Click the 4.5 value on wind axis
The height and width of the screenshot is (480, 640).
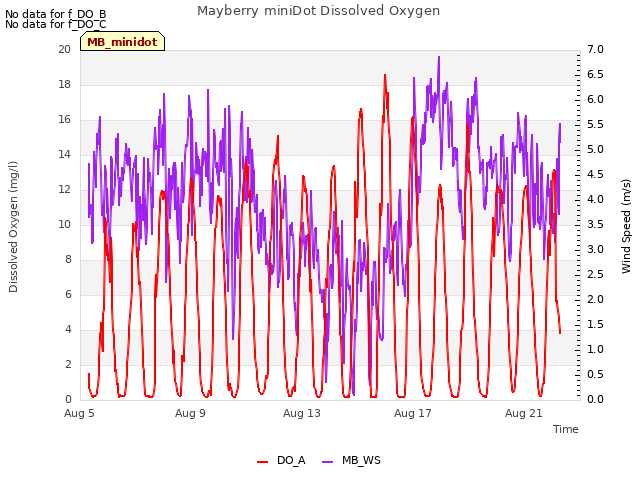(595, 174)
